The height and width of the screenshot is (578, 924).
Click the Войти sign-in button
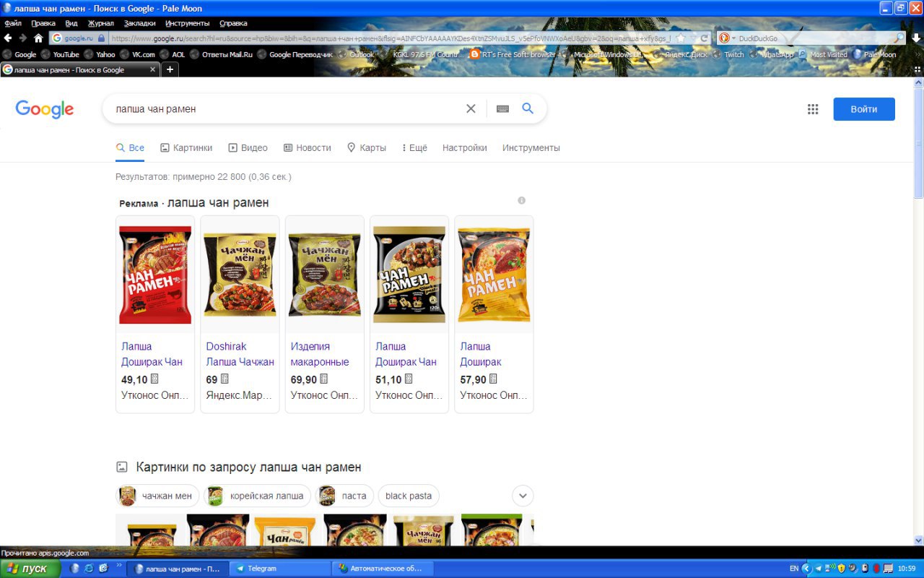pyautogui.click(x=864, y=109)
